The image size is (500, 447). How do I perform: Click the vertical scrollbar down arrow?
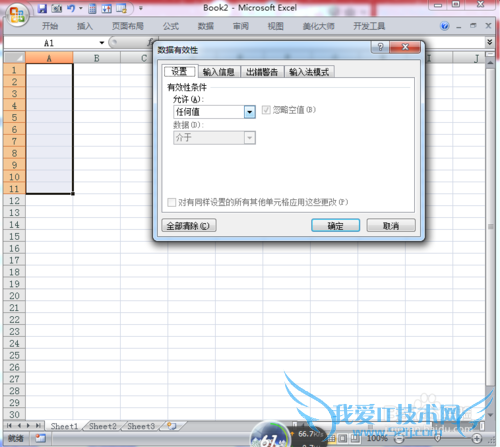pos(490,415)
